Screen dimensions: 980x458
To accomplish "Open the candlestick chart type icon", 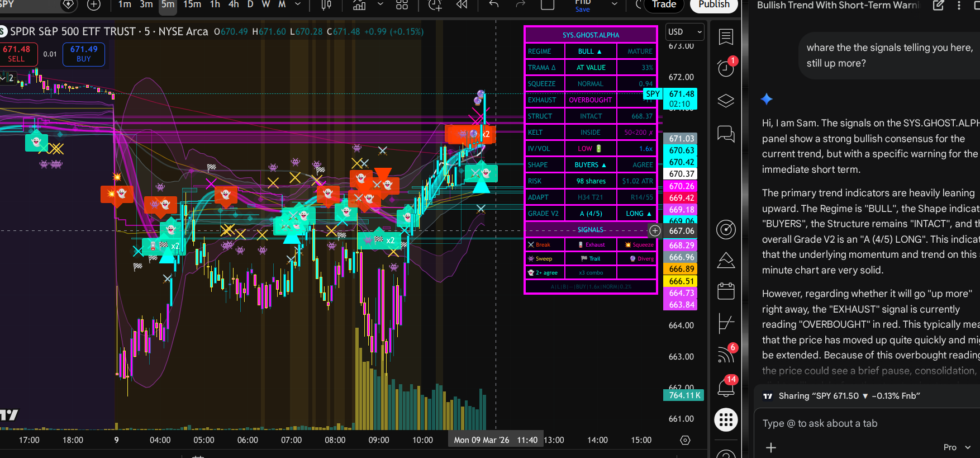I will tap(326, 4).
